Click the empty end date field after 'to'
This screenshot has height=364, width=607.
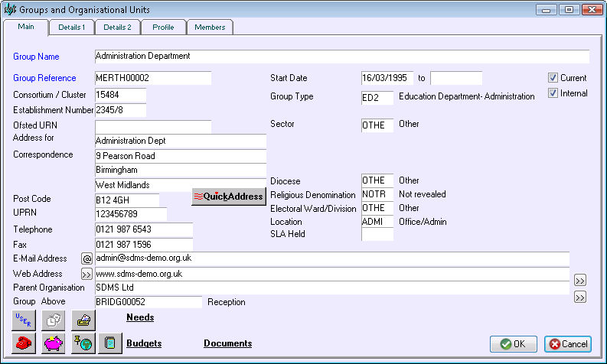pyautogui.click(x=456, y=78)
